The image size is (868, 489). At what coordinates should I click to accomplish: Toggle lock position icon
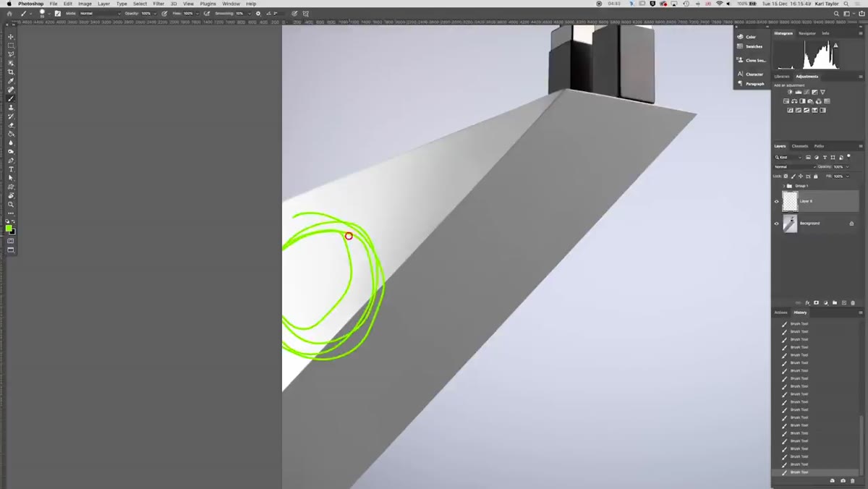click(801, 176)
